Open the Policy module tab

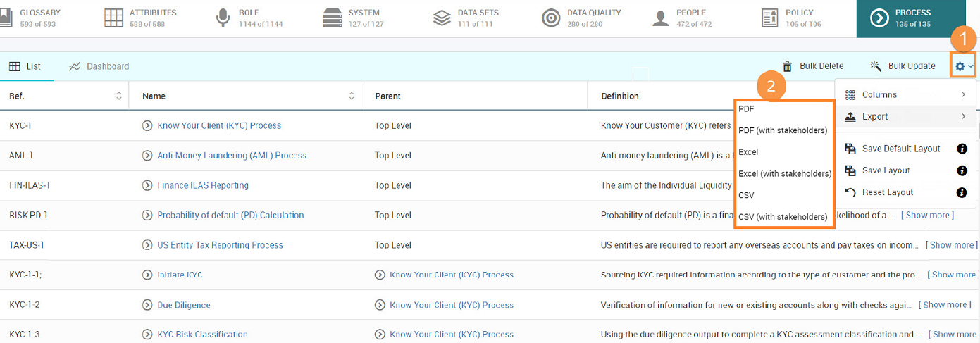point(791,18)
